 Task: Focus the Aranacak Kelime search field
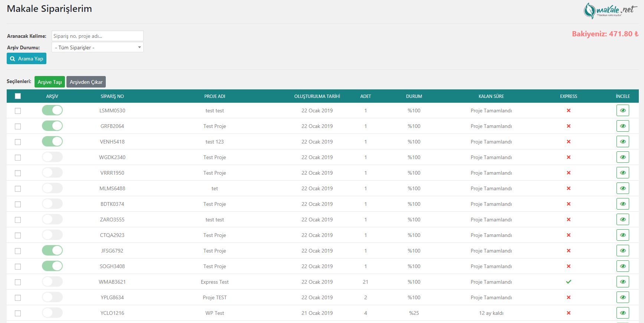pyautogui.click(x=98, y=36)
